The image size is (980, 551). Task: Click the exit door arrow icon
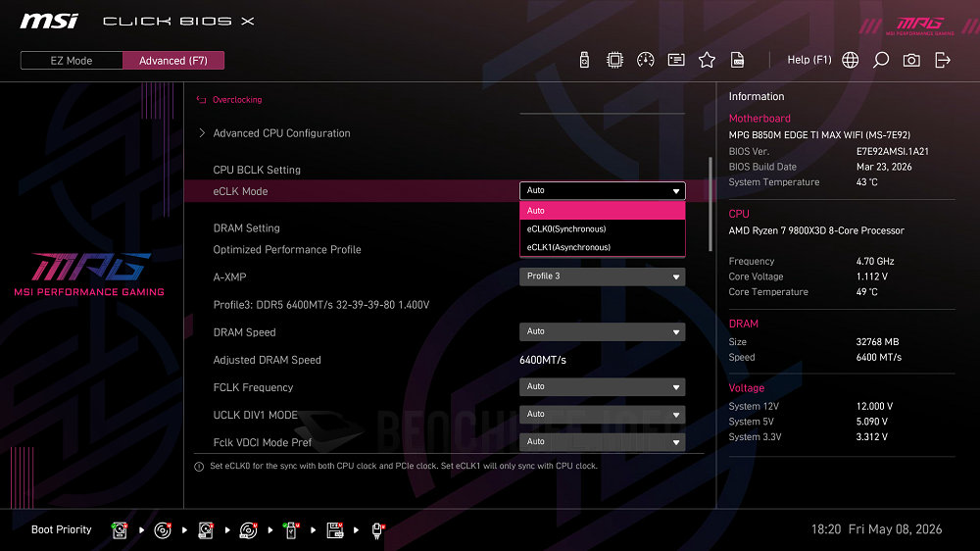943,60
